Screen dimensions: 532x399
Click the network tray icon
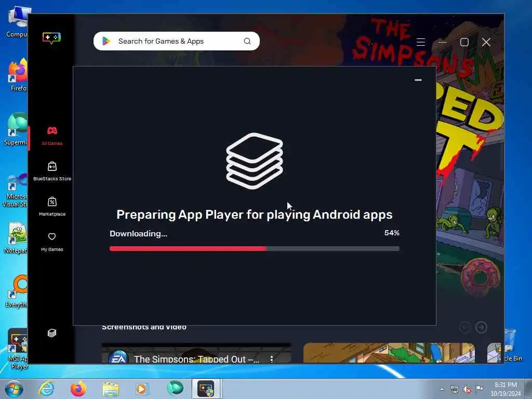pyautogui.click(x=454, y=389)
